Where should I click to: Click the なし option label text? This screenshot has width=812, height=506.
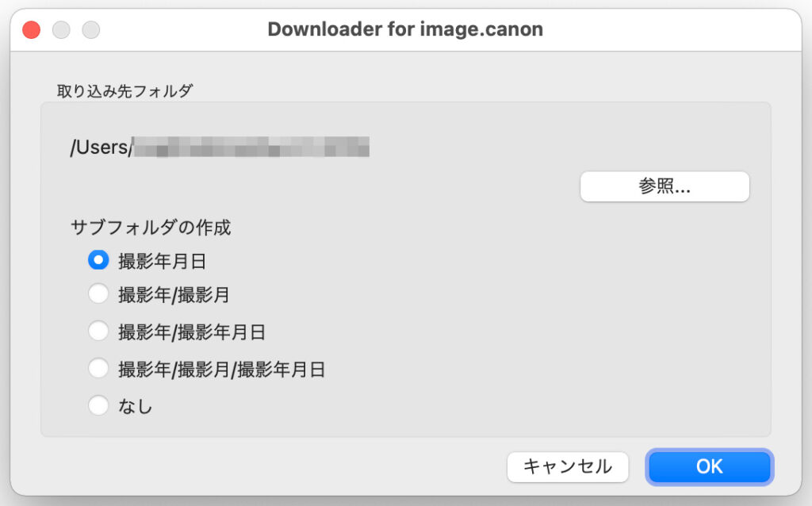click(x=135, y=406)
